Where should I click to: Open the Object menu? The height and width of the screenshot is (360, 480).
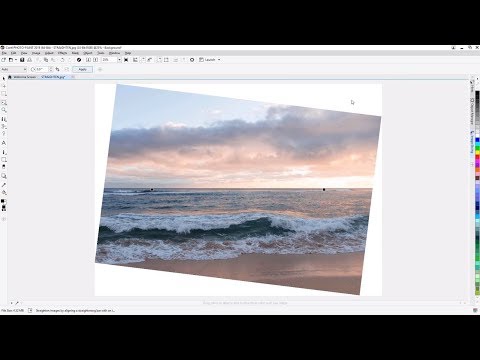tap(88, 53)
